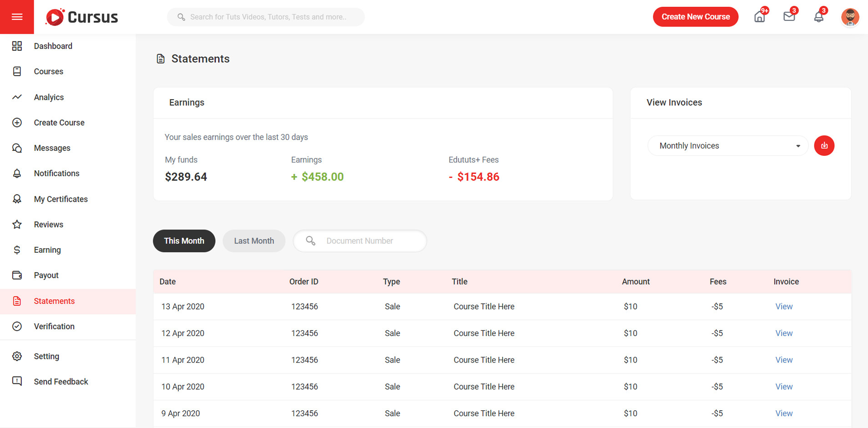
Task: Open the mail envelope icon
Action: click(789, 17)
